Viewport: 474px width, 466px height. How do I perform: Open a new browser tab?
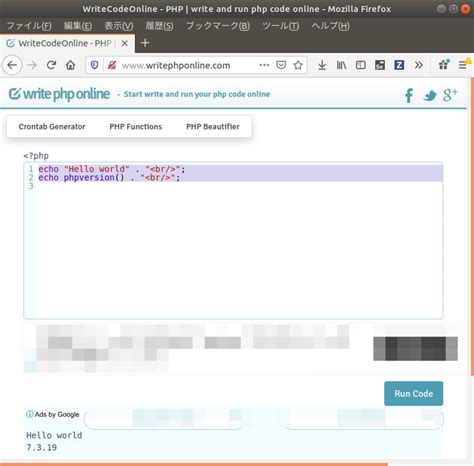145,43
